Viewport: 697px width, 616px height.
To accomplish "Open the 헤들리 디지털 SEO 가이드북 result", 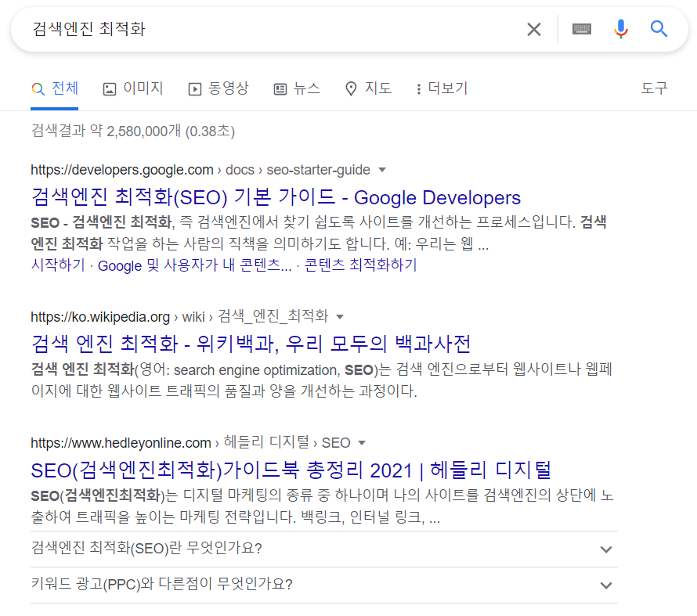I will [291, 470].
